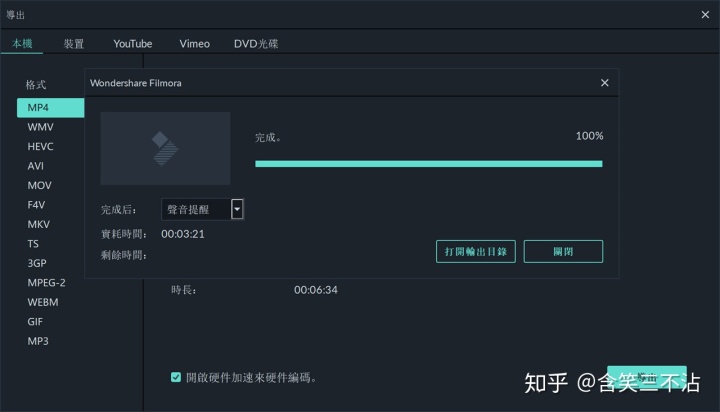Select WMV export format
This screenshot has height=412, width=720.
click(40, 127)
